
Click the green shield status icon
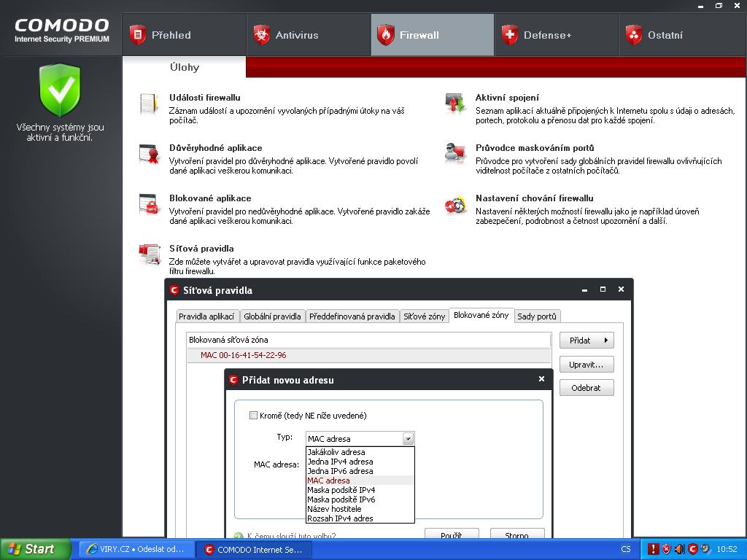tap(60, 90)
